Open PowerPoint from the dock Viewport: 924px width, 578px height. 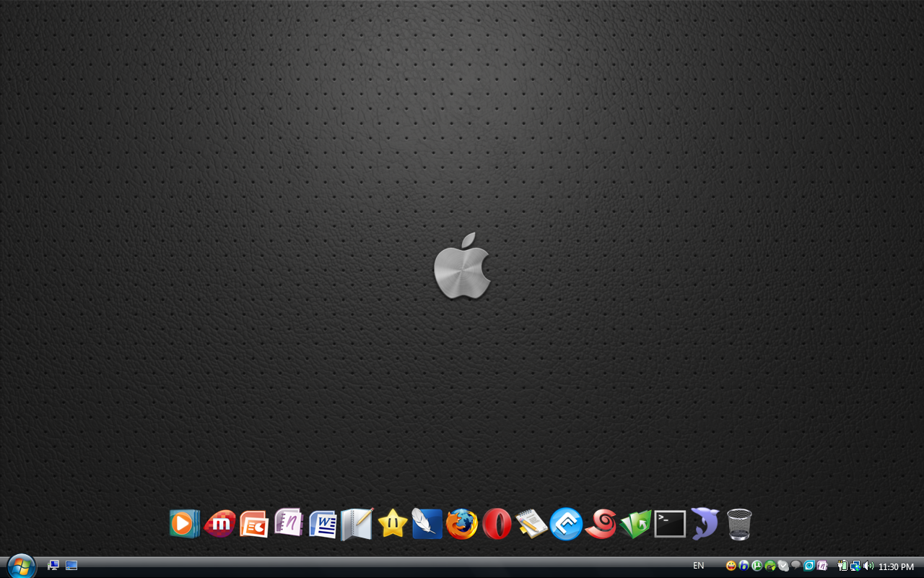254,524
